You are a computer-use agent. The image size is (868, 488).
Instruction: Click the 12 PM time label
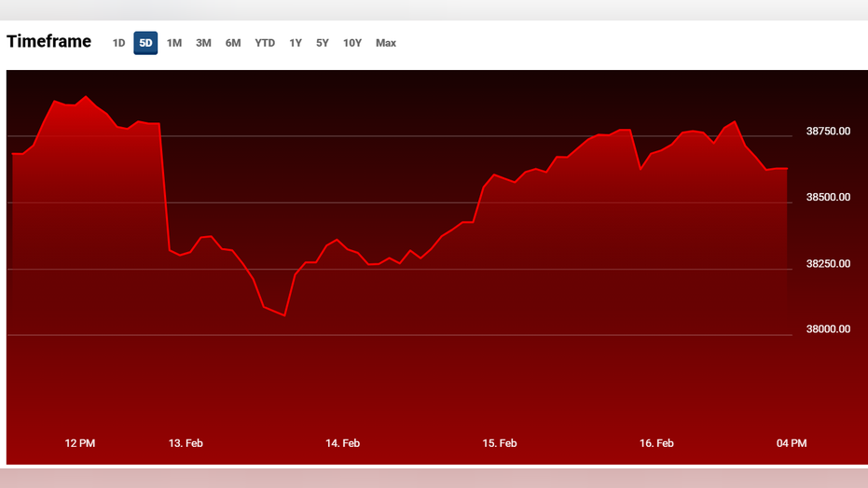coord(80,443)
